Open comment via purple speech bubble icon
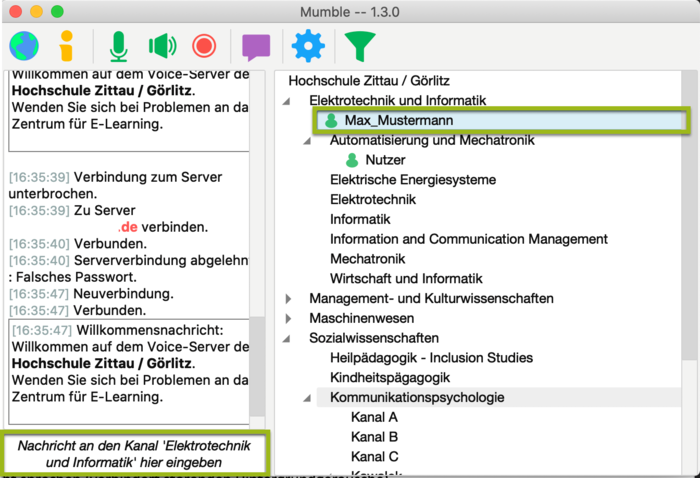This screenshot has width=700, height=478. [256, 46]
